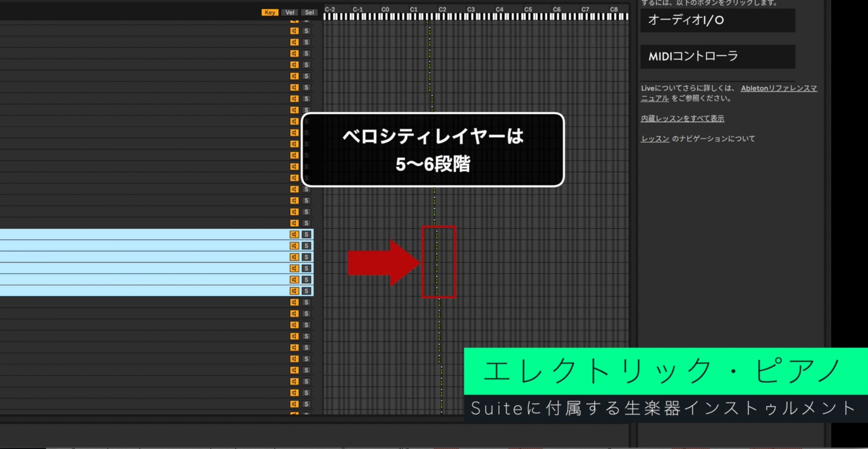868x449 pixels.
Task: Solo the bottommost highlighted sample layer
Action: tap(306, 291)
